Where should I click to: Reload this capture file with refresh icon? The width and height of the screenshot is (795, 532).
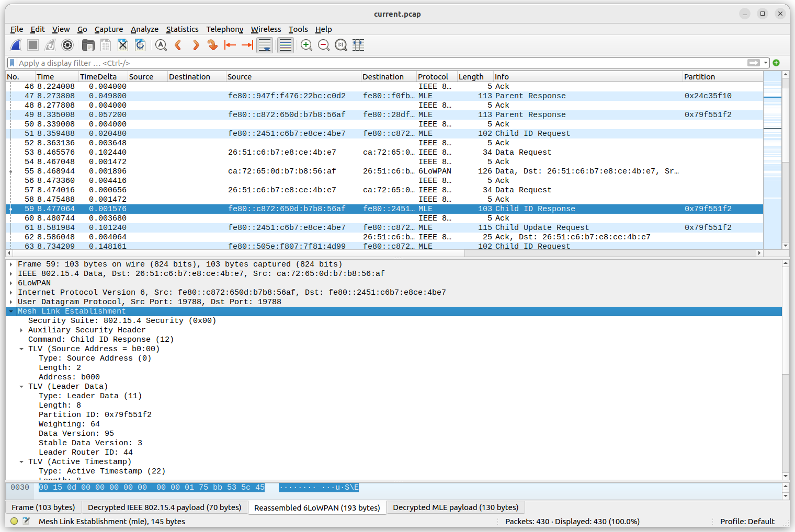click(140, 45)
